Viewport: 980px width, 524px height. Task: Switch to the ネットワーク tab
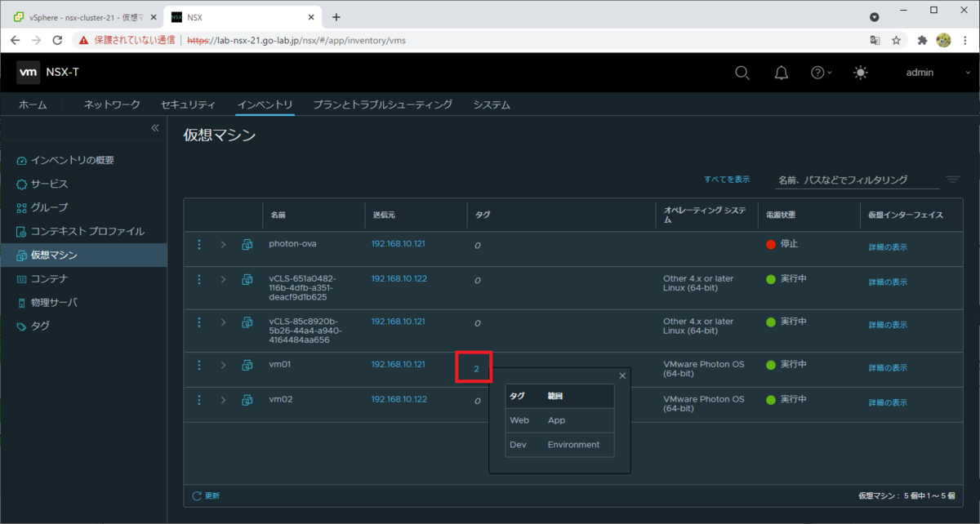click(112, 104)
